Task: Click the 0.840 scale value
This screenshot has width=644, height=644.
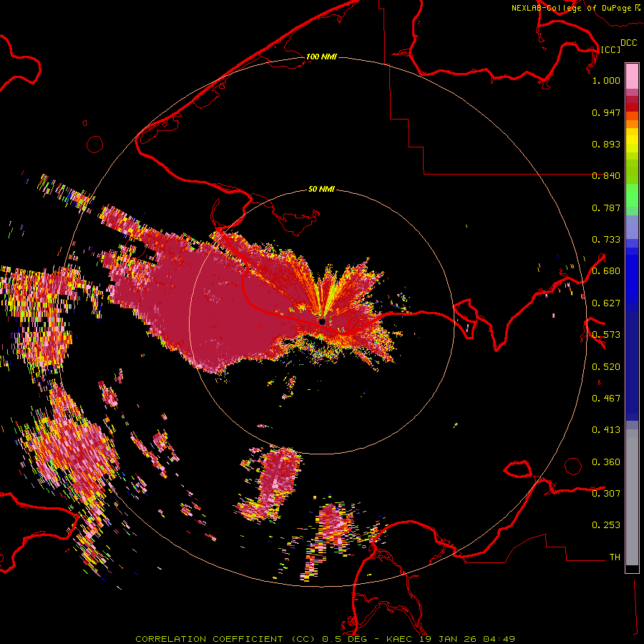Action: [606, 176]
